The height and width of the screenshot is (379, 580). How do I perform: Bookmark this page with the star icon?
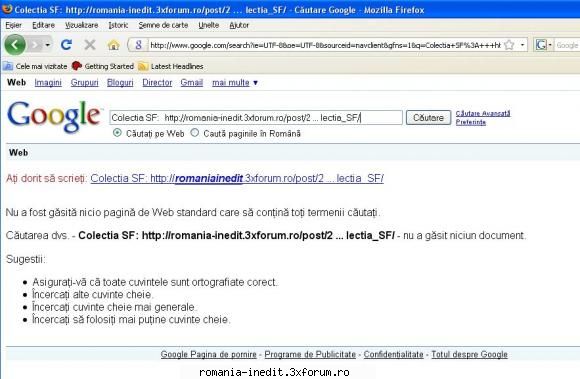pos(509,45)
